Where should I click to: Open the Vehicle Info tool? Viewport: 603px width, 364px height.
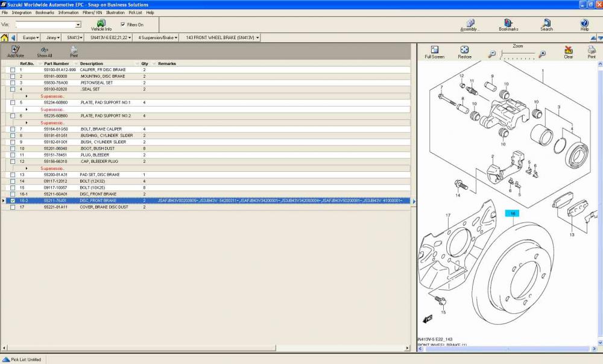click(x=101, y=24)
